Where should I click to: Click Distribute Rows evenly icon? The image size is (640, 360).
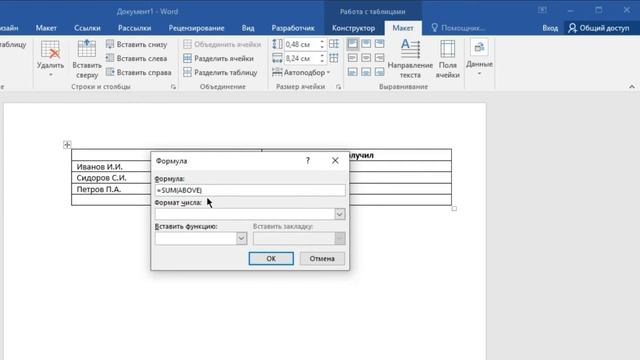click(x=334, y=44)
